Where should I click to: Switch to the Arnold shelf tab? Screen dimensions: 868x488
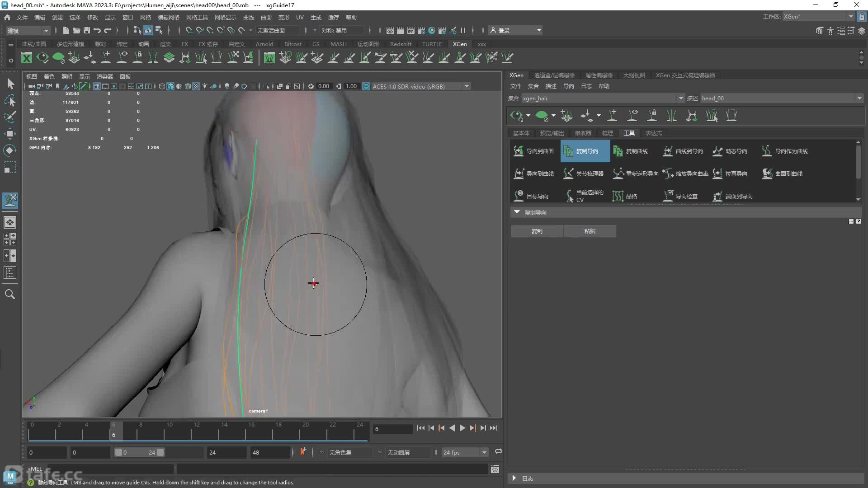coord(264,44)
